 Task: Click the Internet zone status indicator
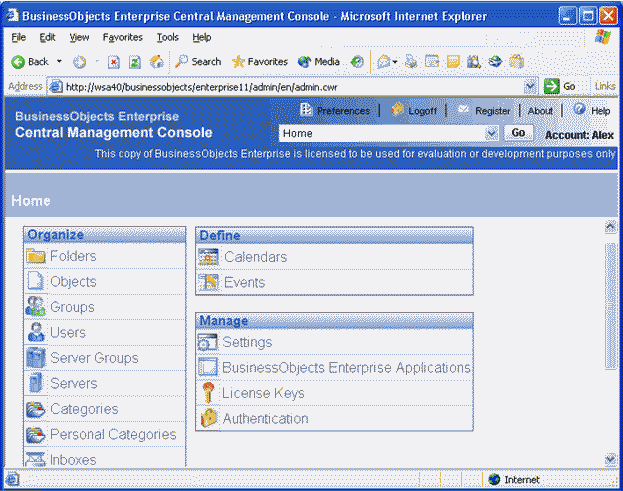pyautogui.click(x=514, y=479)
